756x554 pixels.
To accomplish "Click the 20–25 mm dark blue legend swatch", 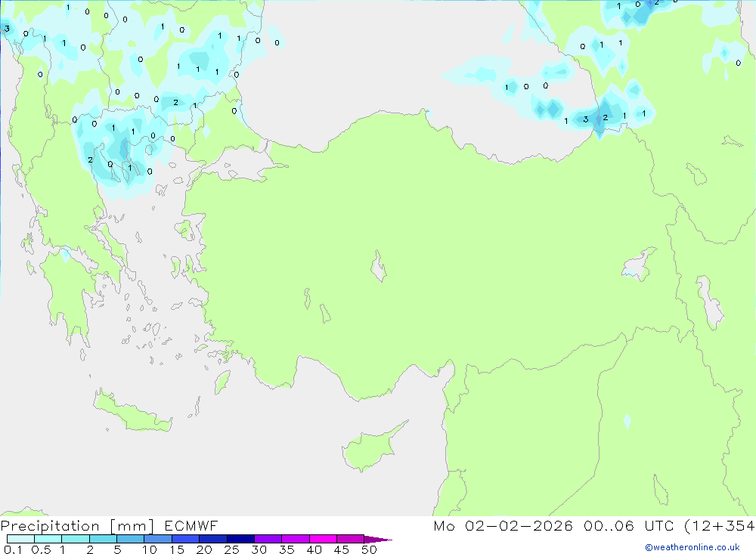I will 212,539.
